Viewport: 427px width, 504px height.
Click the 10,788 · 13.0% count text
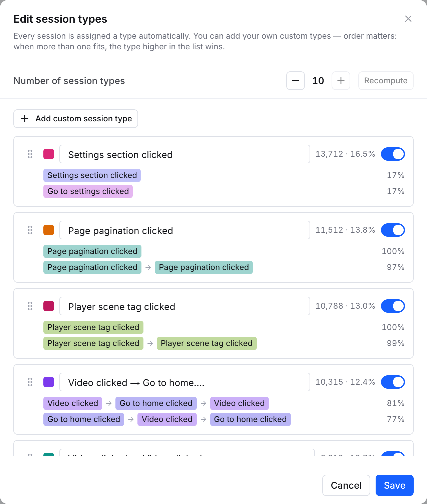point(345,306)
